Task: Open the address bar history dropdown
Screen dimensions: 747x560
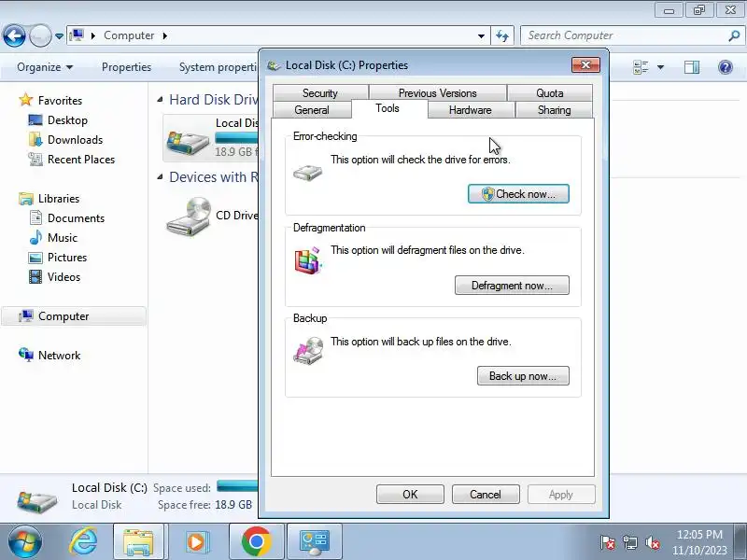Action: (x=481, y=36)
